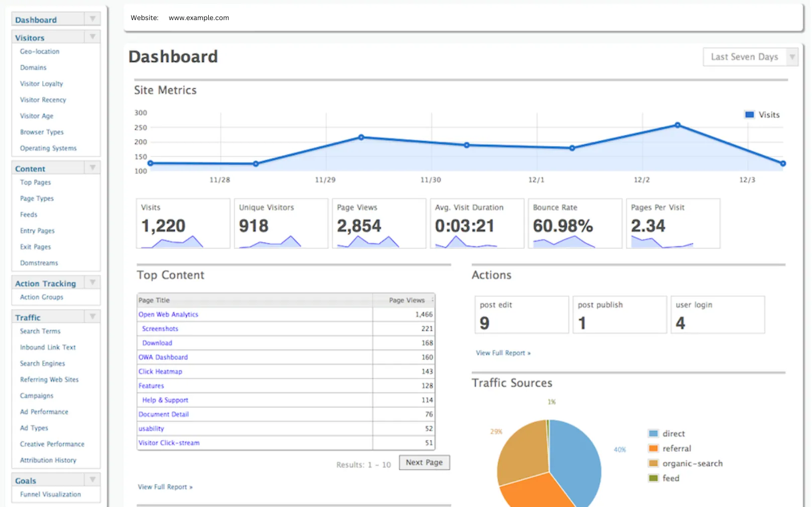The width and height of the screenshot is (812, 507).
Task: Open Dashboard in sidebar
Action: click(36, 20)
